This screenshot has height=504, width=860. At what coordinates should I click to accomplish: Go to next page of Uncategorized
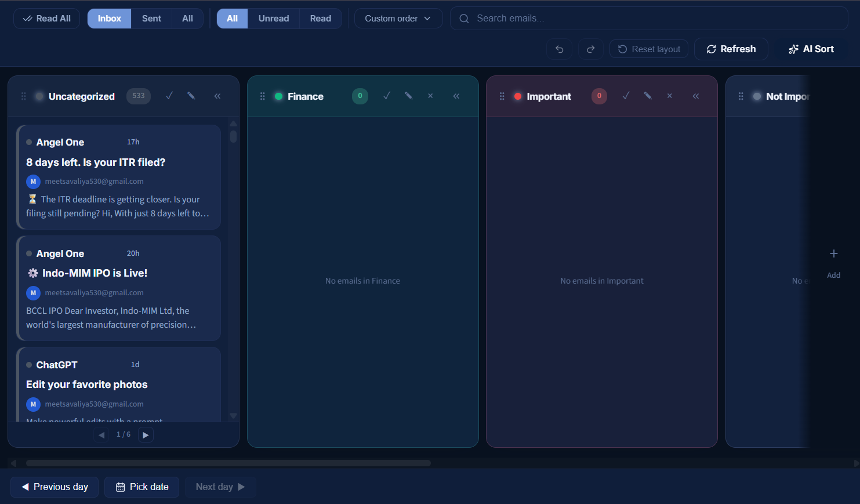pyautogui.click(x=146, y=435)
